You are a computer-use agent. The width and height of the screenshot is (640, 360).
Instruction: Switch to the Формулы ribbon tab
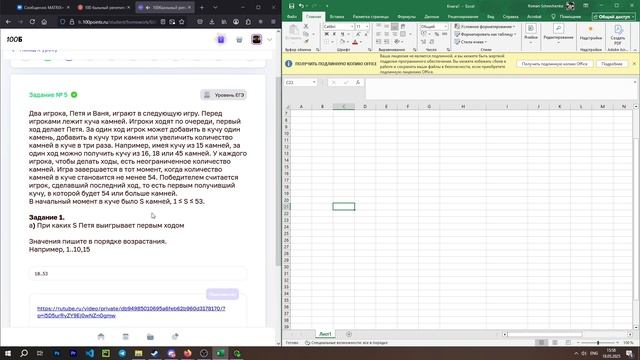406,17
